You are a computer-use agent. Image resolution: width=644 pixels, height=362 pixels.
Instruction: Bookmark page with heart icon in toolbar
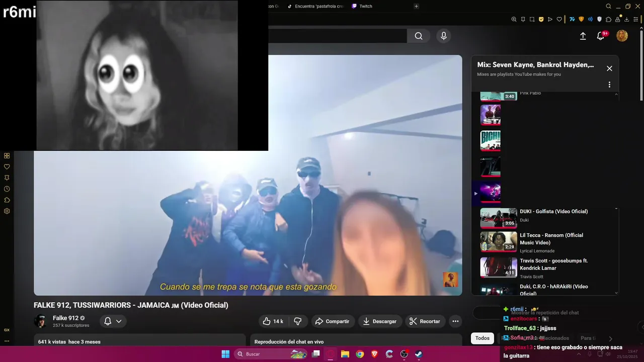coord(559,19)
